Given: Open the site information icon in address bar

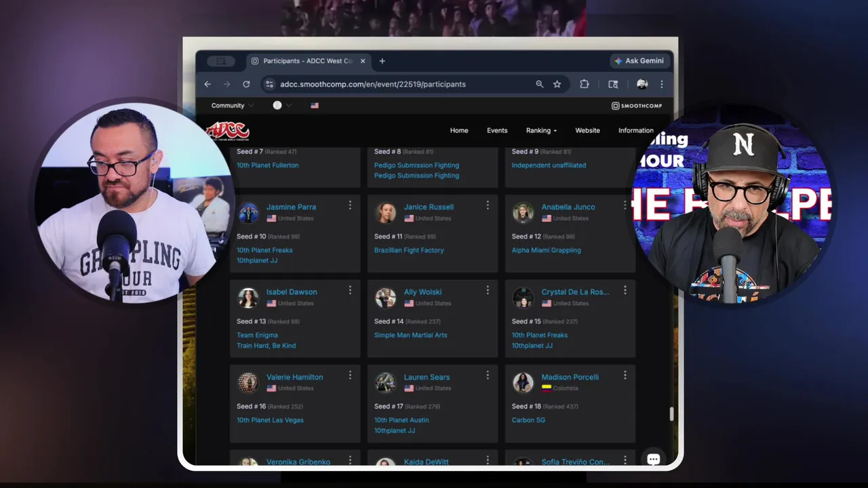Looking at the screenshot, I should [x=269, y=84].
